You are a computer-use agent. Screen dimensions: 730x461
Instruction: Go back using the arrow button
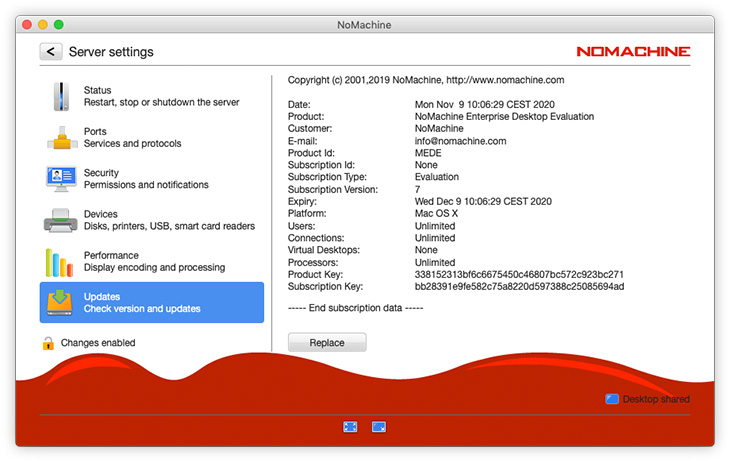click(x=51, y=52)
